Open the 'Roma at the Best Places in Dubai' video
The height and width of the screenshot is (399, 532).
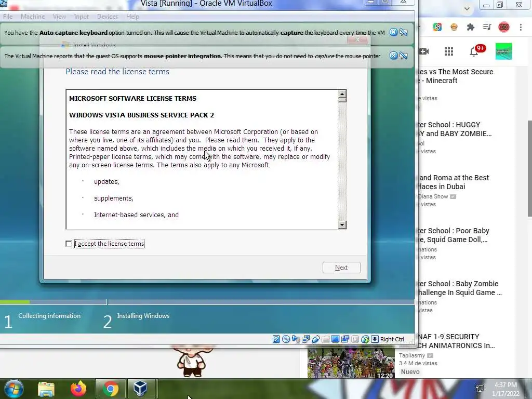coord(454,182)
